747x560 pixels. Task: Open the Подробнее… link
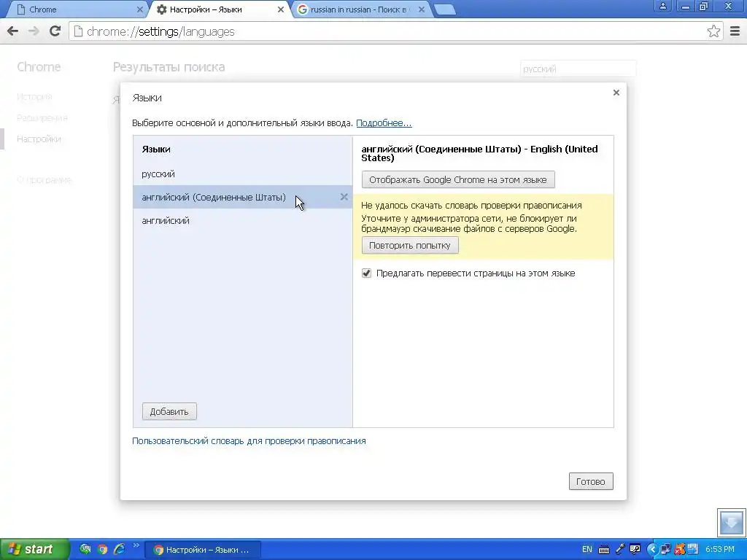tap(384, 122)
